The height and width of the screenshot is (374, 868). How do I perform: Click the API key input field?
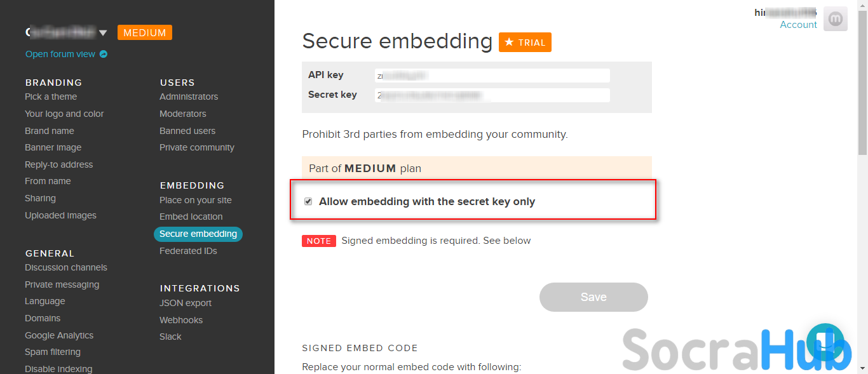[x=492, y=76]
